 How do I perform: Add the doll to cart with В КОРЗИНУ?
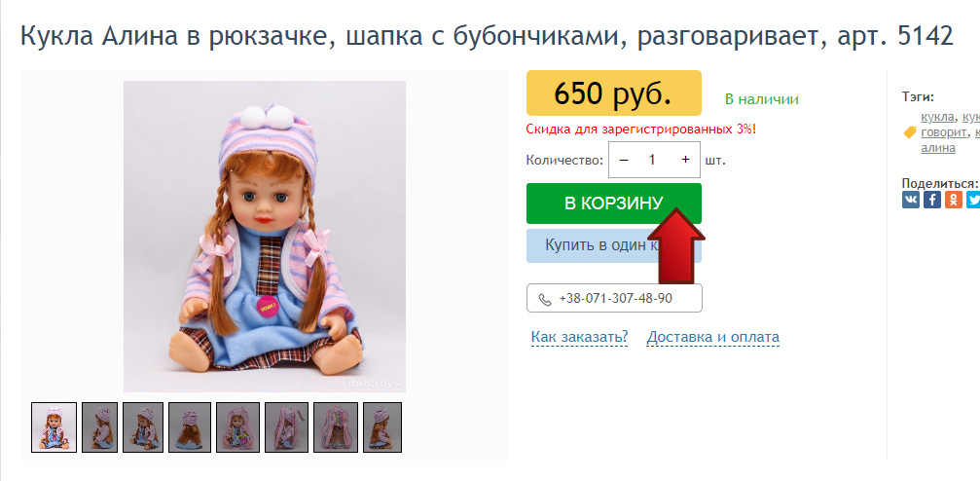[x=614, y=203]
